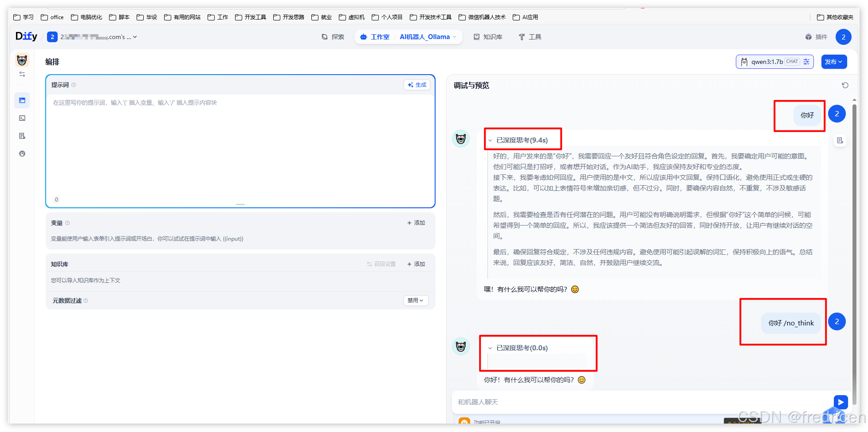Click 添加 to add a variable

(416, 222)
